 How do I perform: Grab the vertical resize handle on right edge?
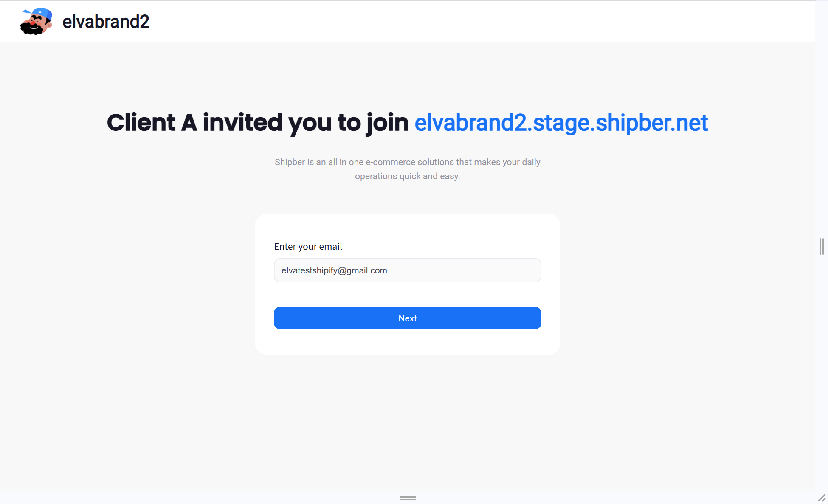tap(822, 246)
